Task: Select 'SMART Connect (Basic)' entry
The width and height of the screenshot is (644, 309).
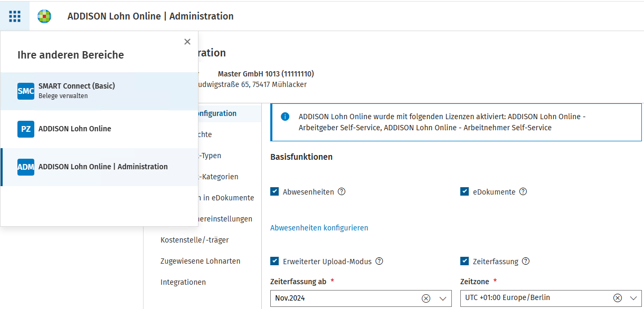Action: point(99,91)
